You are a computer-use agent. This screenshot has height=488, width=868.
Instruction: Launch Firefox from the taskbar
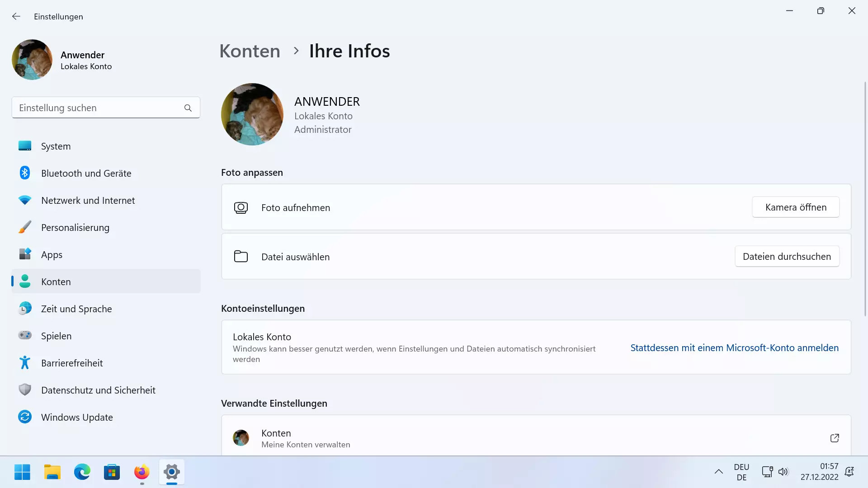[142, 472]
